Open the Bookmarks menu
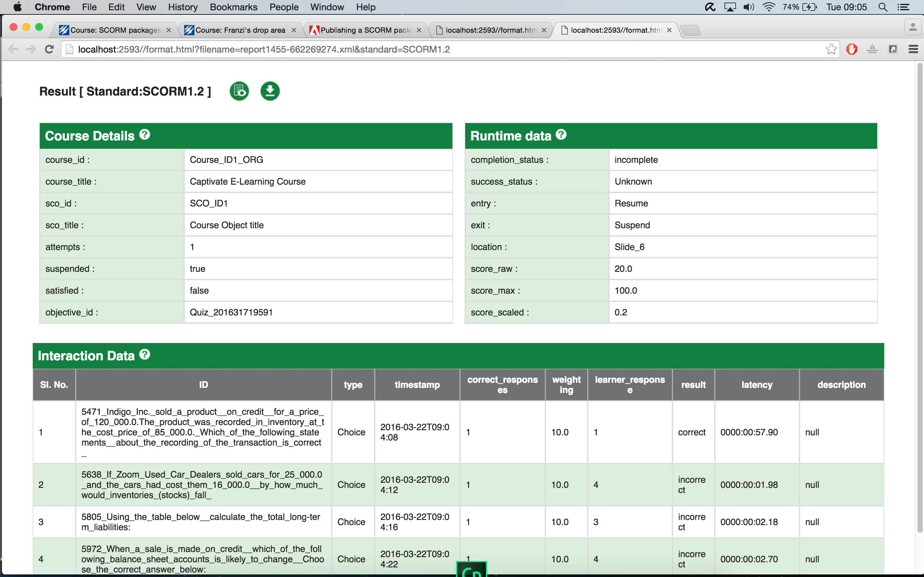 coord(233,7)
